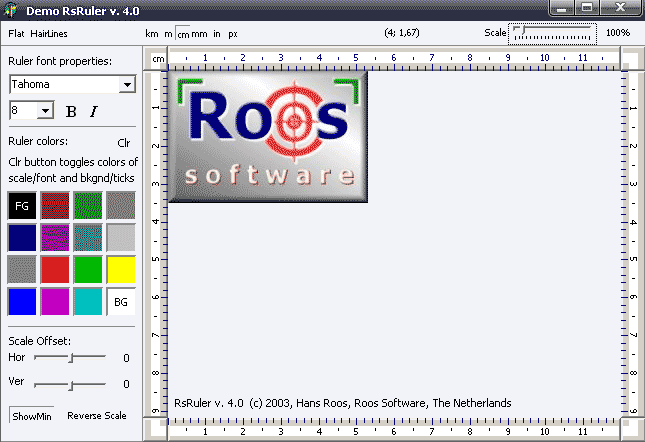Select px as ruler unit
The image size is (645, 442).
pyautogui.click(x=233, y=34)
